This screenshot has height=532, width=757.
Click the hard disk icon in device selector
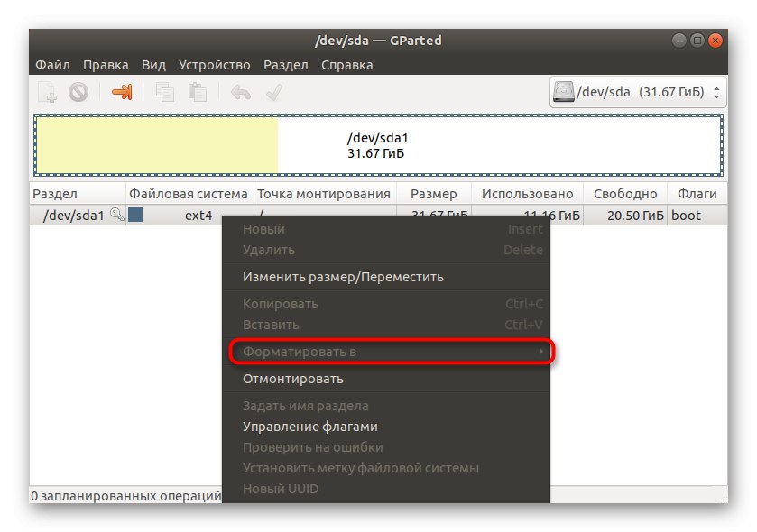(563, 92)
